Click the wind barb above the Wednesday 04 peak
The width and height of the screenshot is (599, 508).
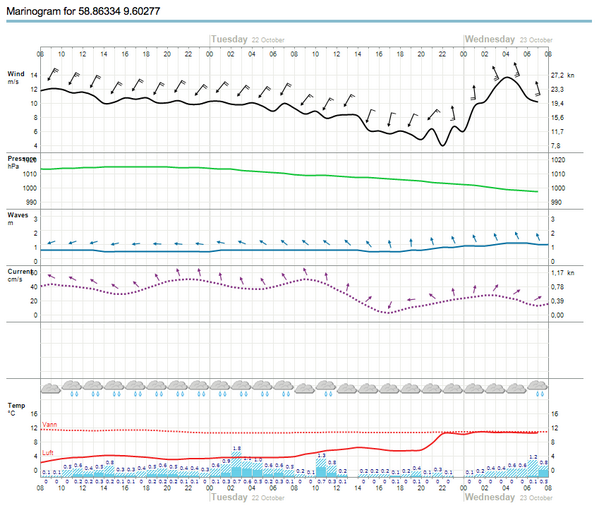516,70
